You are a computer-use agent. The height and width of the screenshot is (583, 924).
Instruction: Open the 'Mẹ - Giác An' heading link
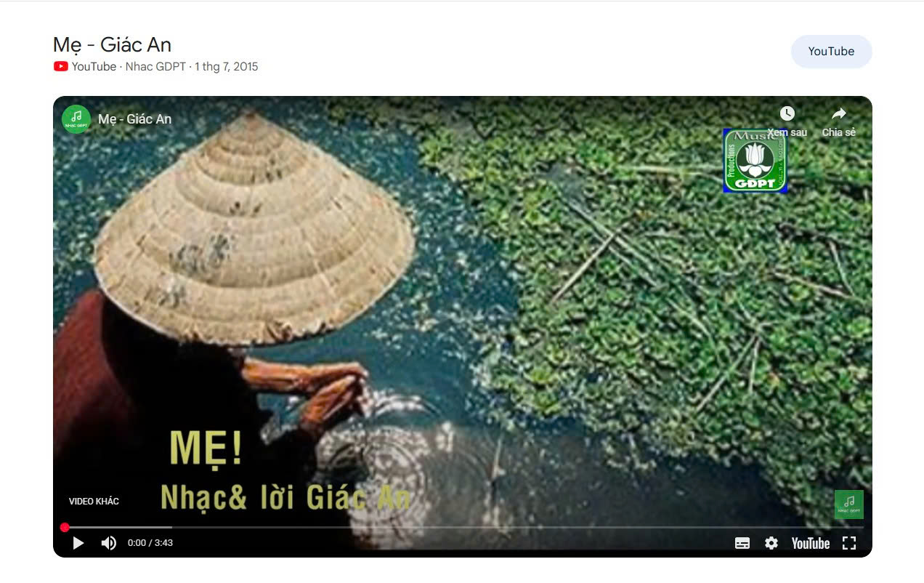pyautogui.click(x=112, y=44)
